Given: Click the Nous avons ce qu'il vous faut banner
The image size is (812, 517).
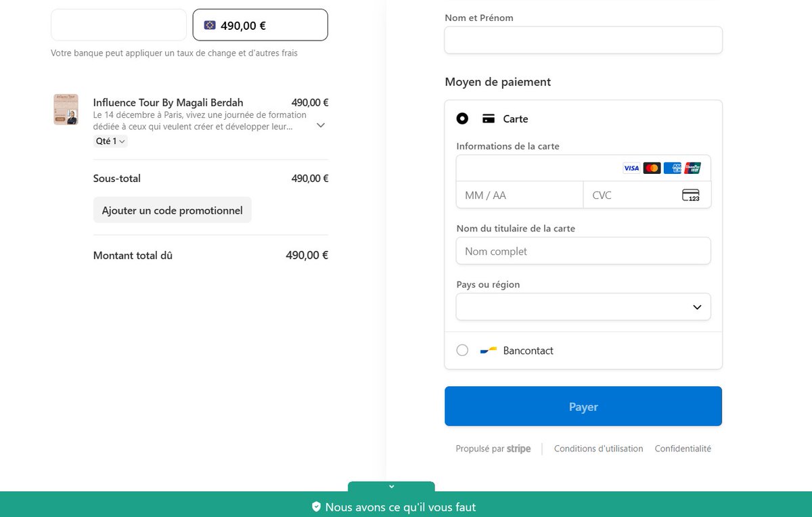Looking at the screenshot, I should pyautogui.click(x=406, y=505).
